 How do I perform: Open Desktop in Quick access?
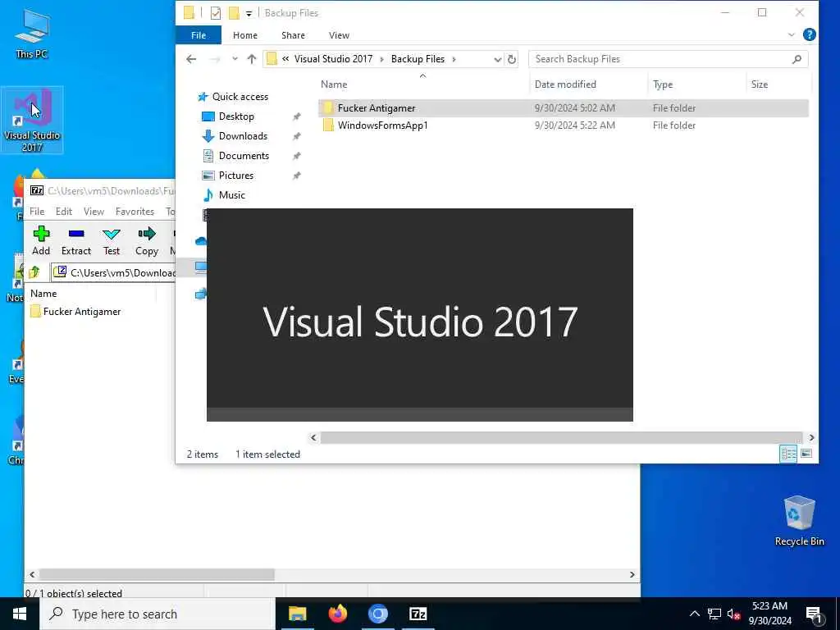(236, 116)
